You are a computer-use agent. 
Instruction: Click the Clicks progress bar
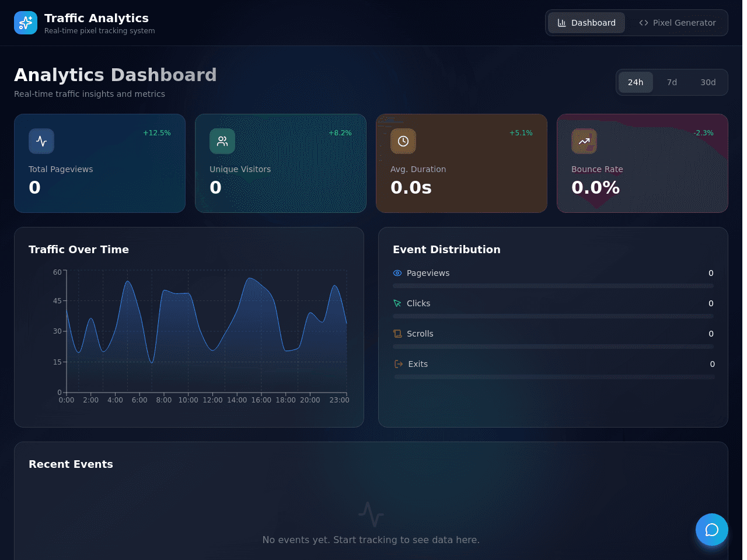click(x=553, y=316)
